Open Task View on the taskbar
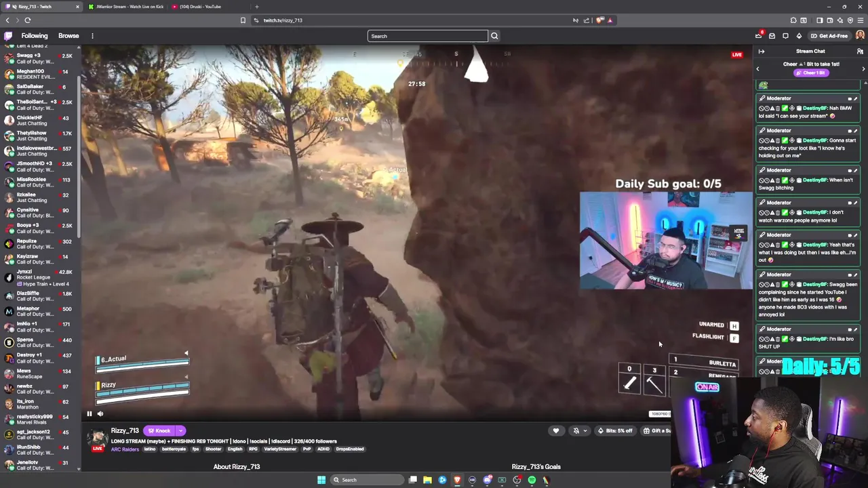The height and width of the screenshot is (488, 868). click(x=412, y=480)
